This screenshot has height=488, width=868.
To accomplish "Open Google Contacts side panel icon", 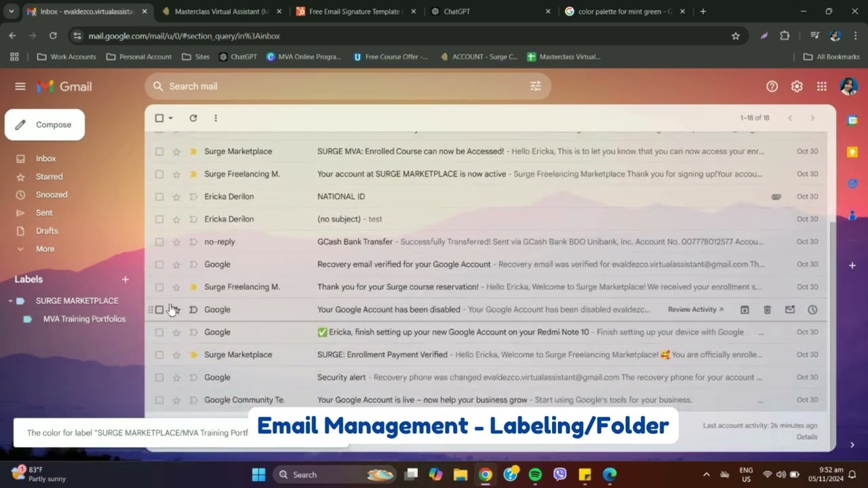I will click(852, 215).
